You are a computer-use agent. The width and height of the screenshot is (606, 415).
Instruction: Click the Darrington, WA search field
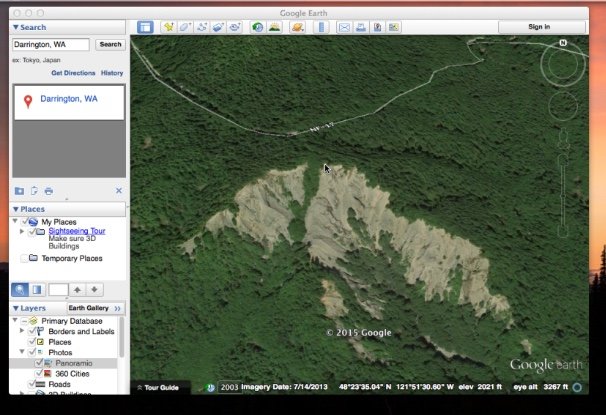(x=51, y=44)
